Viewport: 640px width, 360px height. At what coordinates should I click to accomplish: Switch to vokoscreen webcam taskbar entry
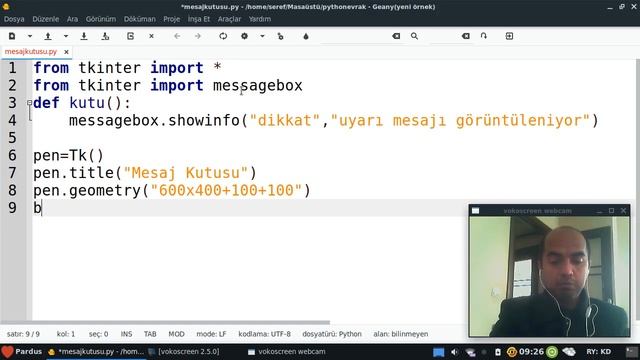[x=287, y=352]
